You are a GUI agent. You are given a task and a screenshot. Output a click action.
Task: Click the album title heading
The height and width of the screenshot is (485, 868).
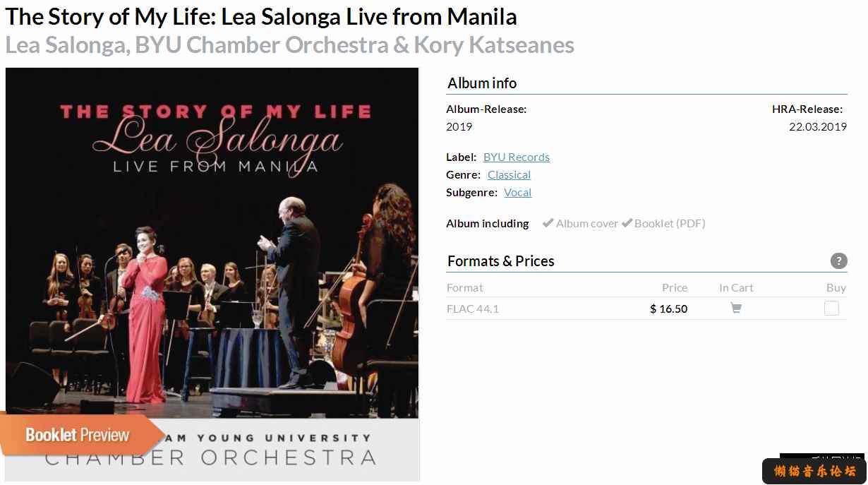[261, 16]
